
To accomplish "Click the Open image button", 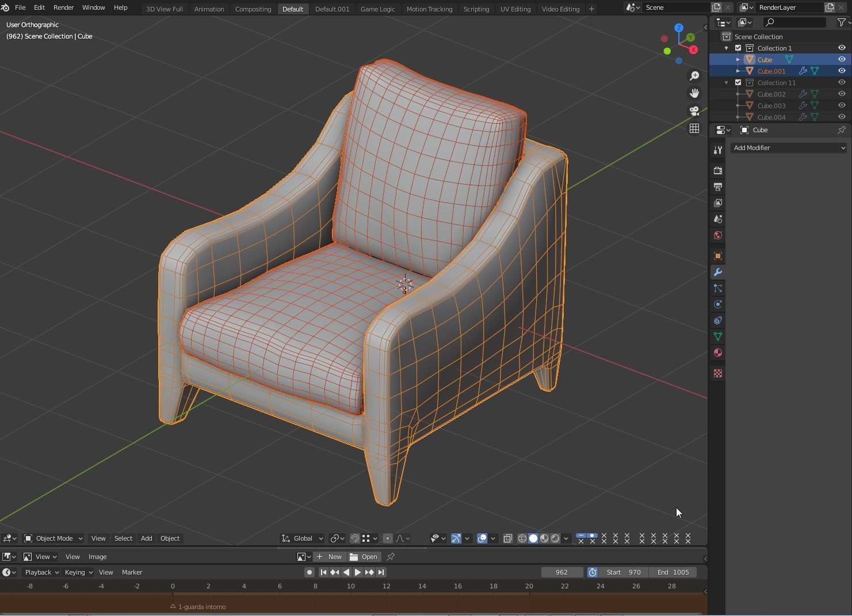I will click(364, 557).
